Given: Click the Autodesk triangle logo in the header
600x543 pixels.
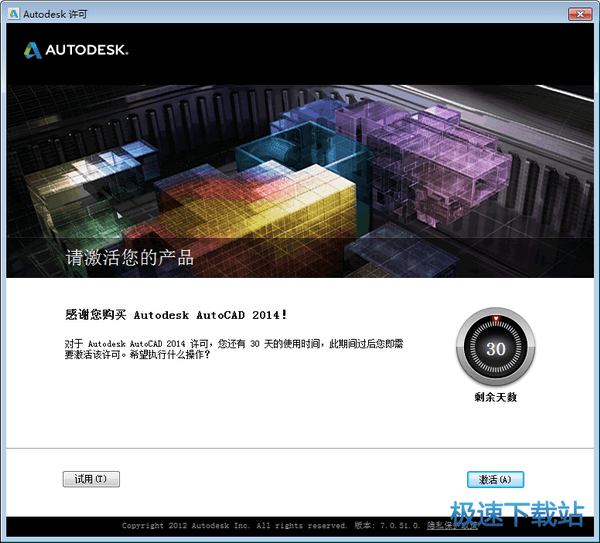Looking at the screenshot, I should click(32, 49).
